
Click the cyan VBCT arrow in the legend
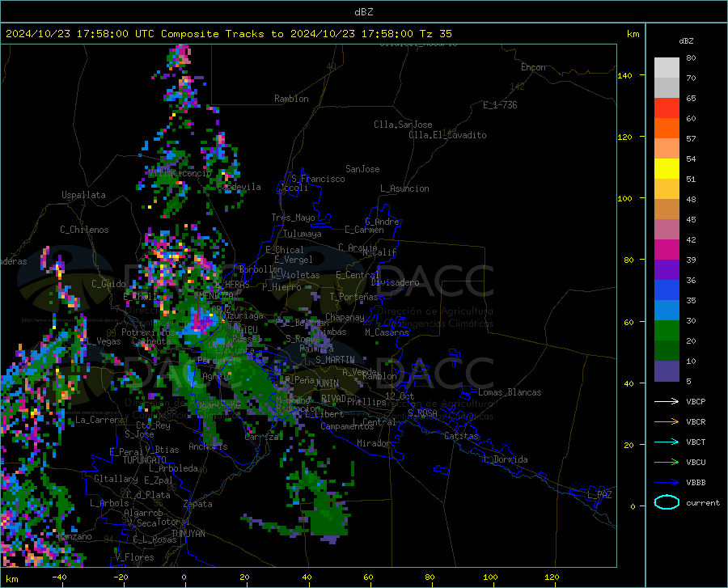point(667,442)
